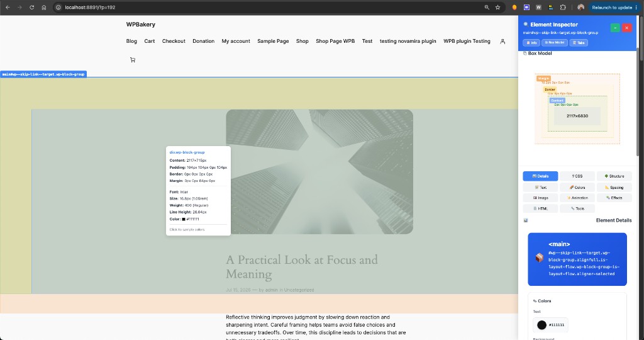Switch to the HTML tab
Viewport: 644px width, 340px height.
[x=540, y=208]
